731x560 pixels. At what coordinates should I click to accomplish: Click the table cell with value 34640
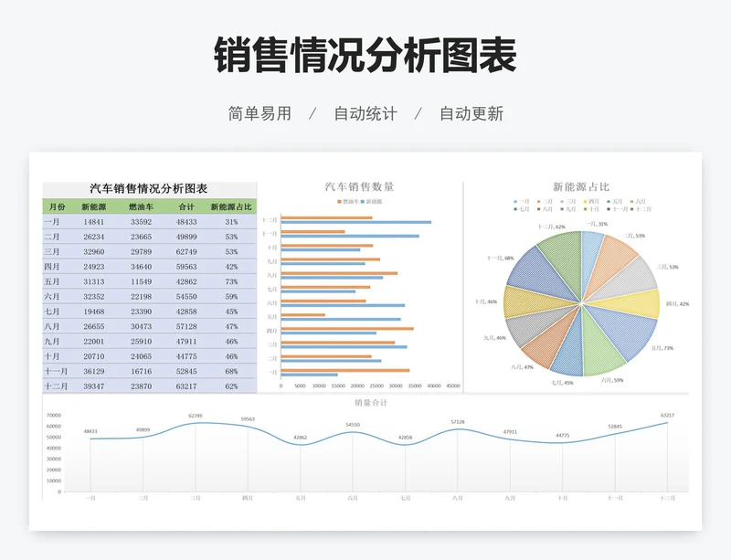(x=141, y=267)
